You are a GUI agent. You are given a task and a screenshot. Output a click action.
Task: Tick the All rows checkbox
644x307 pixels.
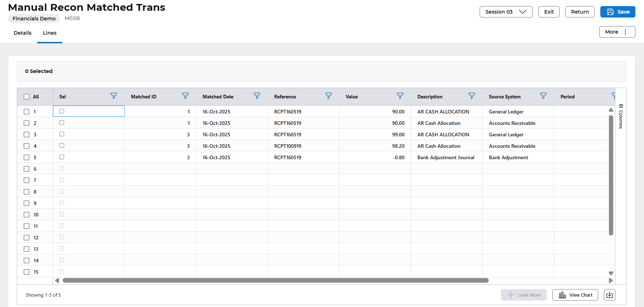click(x=26, y=97)
